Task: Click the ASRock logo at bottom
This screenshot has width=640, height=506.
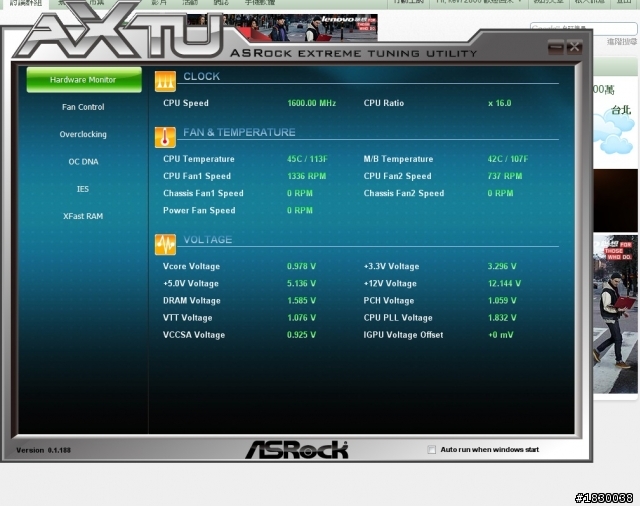Action: click(x=297, y=450)
